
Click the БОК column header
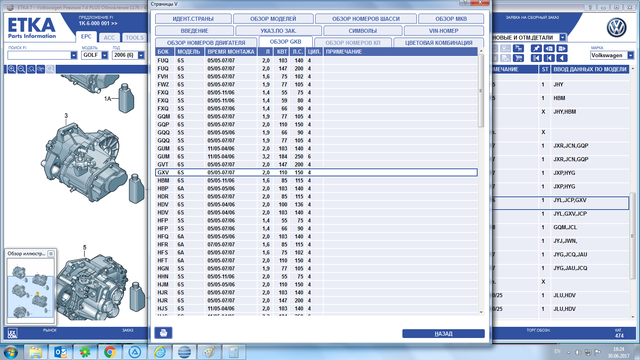coord(164,52)
